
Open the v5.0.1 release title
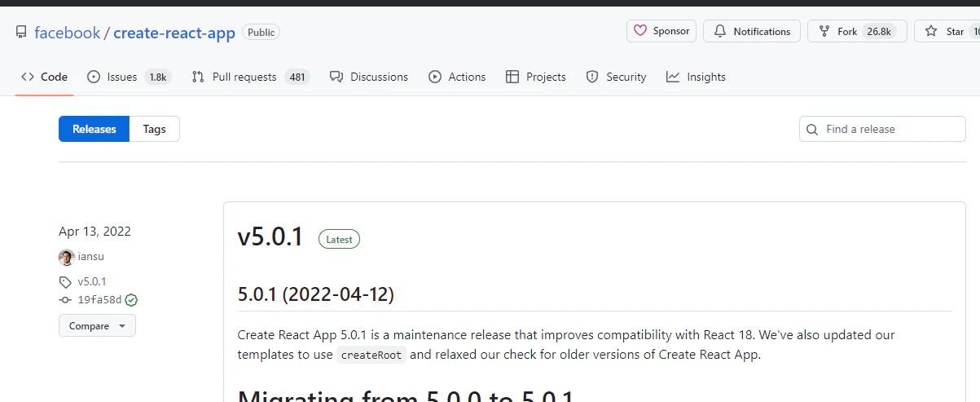(270, 237)
